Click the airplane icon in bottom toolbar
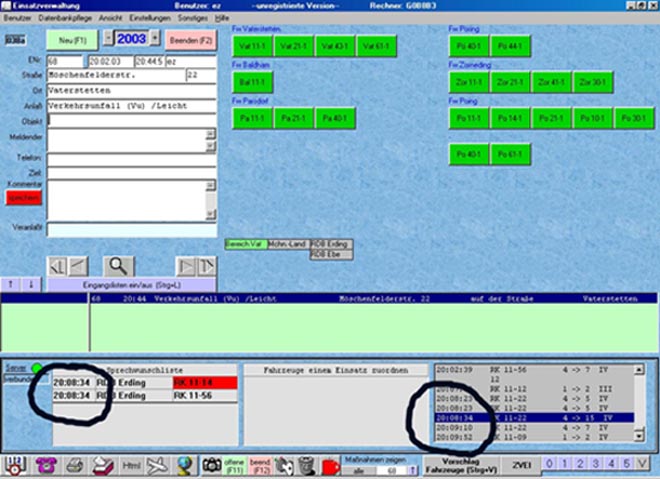 point(156,465)
